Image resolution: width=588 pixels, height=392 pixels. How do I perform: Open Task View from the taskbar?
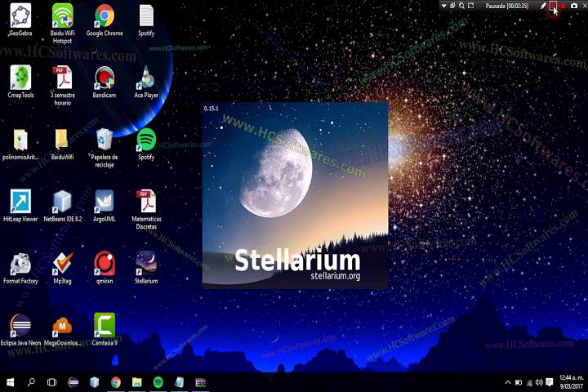coord(51,382)
